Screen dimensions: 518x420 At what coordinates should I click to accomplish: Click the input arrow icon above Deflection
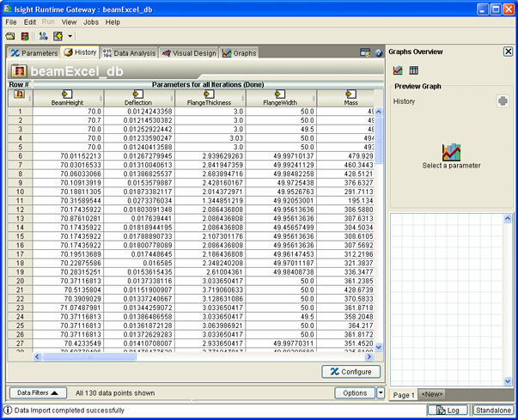point(138,94)
